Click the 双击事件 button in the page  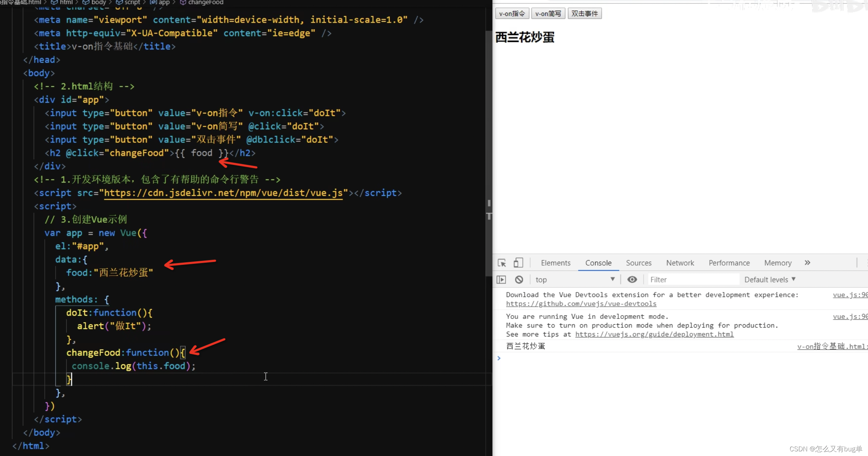(584, 14)
